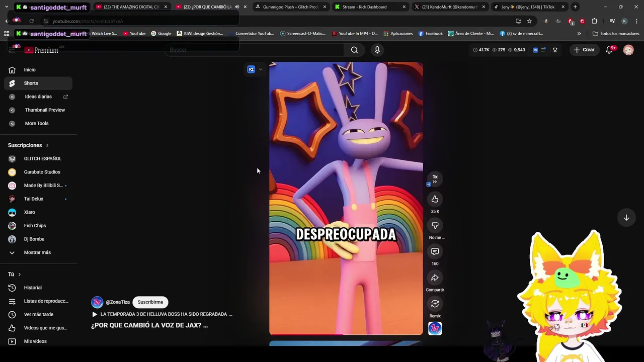Pause the playing Jax Short video
Screen dimensions: 644x362
pyautogui.click(x=346, y=199)
